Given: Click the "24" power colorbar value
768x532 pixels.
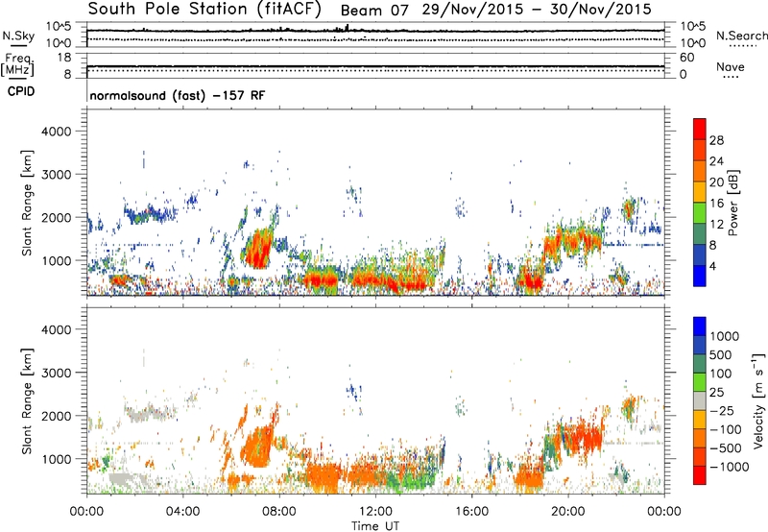Looking at the screenshot, I should 716,161.
